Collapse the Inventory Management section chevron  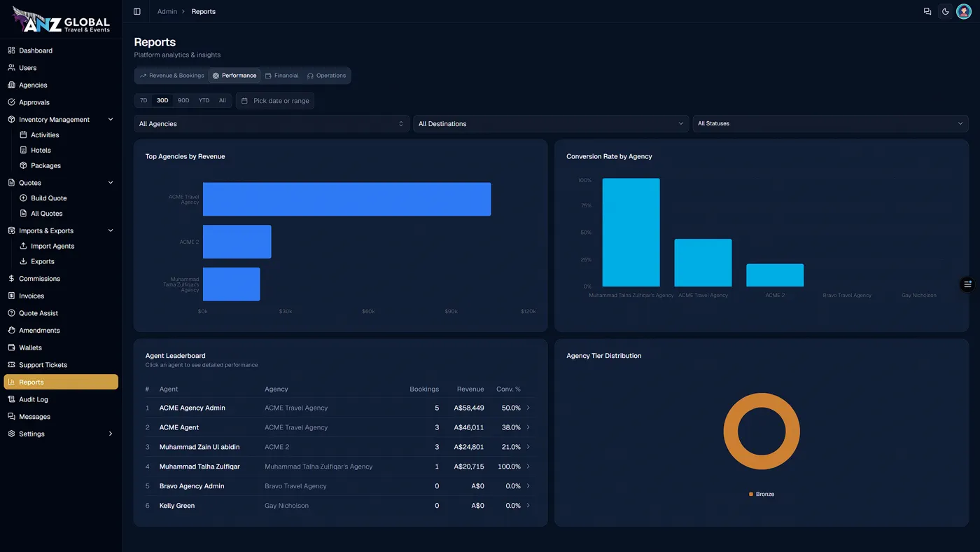(x=111, y=120)
